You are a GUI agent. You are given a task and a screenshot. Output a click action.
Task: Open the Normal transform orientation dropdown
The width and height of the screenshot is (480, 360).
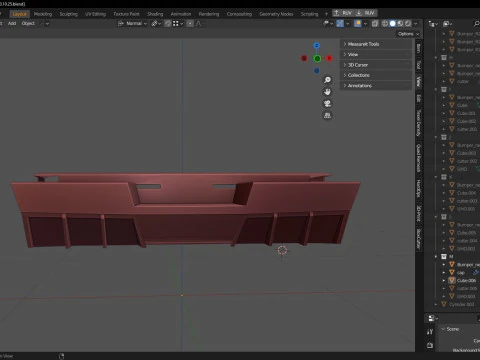132,23
